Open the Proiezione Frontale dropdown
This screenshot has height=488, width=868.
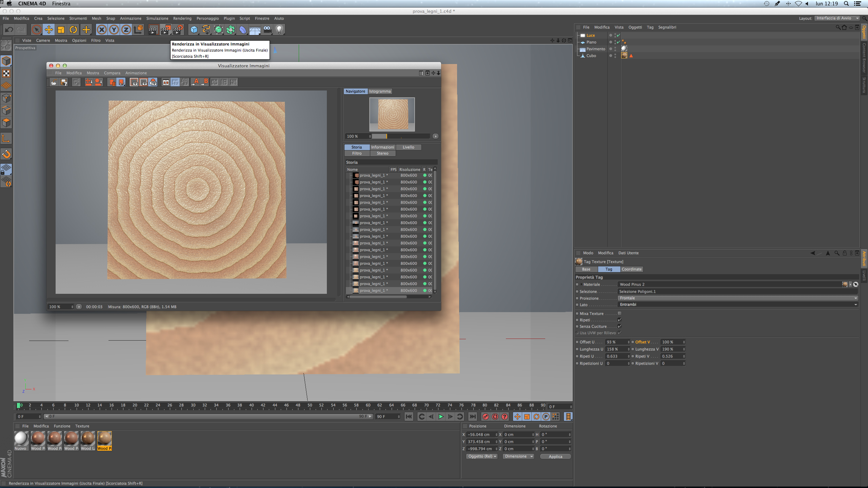pos(737,298)
